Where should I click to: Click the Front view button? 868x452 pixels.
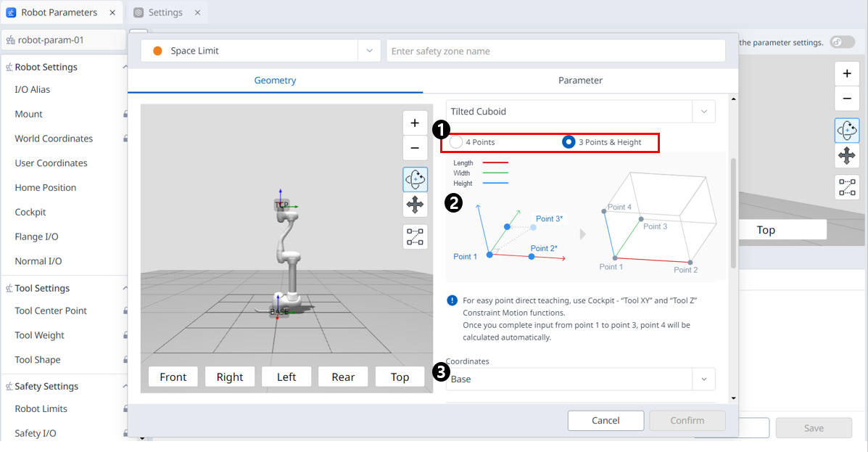pyautogui.click(x=173, y=377)
